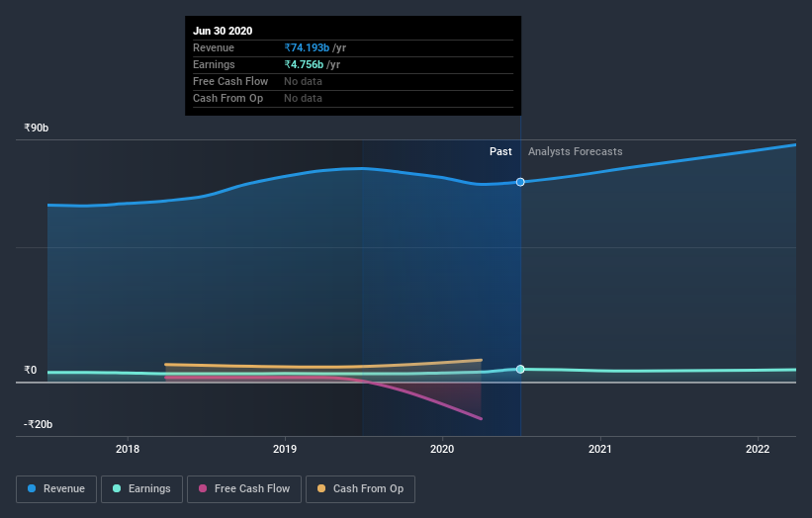Click the Free Cash Flow row in tooltip
This screenshot has height=518, width=812.
(353, 82)
